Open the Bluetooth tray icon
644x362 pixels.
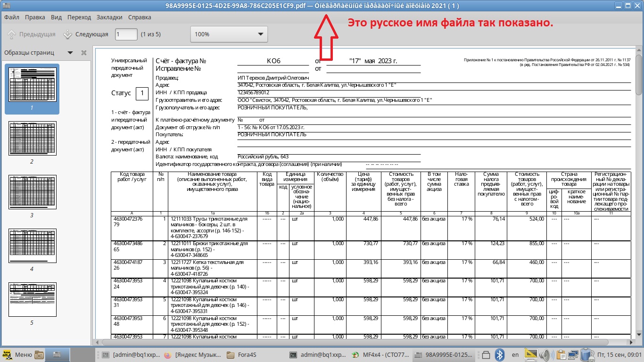[500, 354]
